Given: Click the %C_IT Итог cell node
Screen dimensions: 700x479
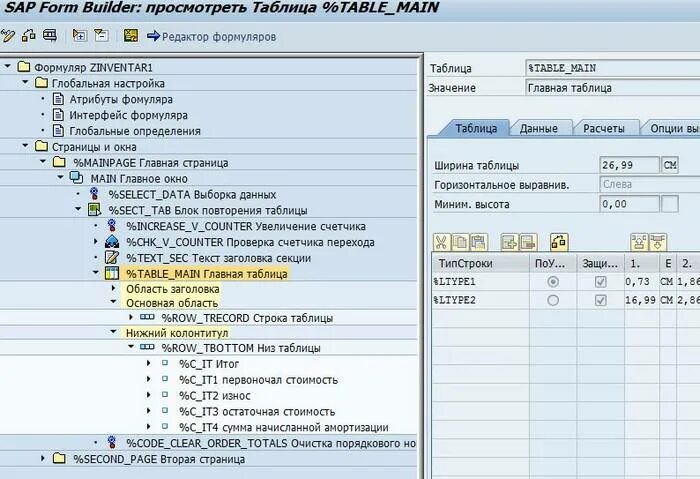Looking at the screenshot, I should 209,364.
